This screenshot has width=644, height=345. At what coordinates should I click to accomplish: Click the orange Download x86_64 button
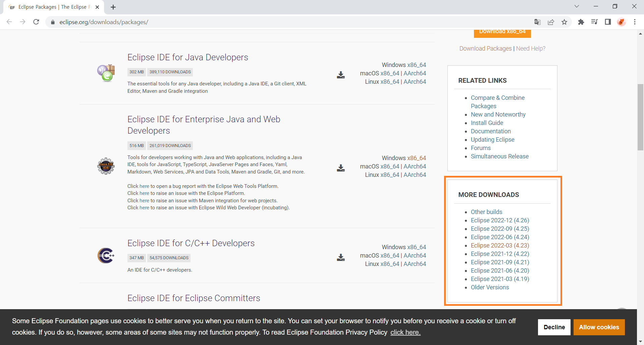502,33
